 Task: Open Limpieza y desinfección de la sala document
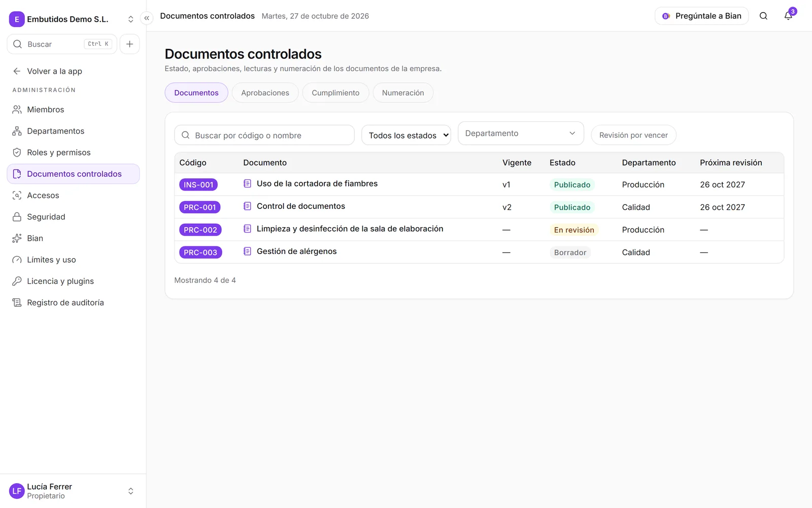(x=350, y=229)
